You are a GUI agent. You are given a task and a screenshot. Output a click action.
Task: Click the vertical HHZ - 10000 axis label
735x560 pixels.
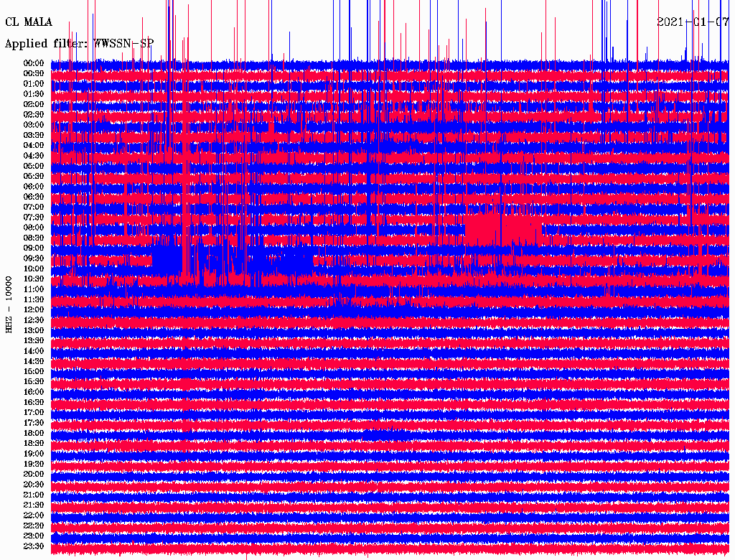[9, 304]
